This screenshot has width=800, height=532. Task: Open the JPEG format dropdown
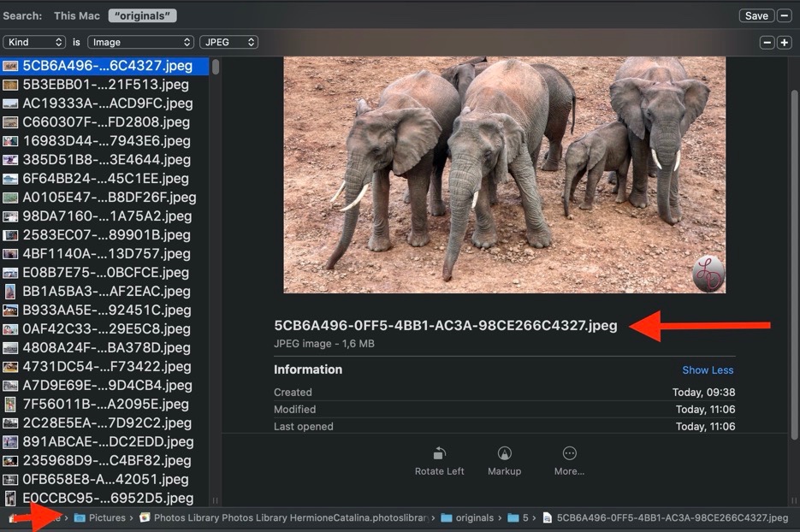click(228, 42)
